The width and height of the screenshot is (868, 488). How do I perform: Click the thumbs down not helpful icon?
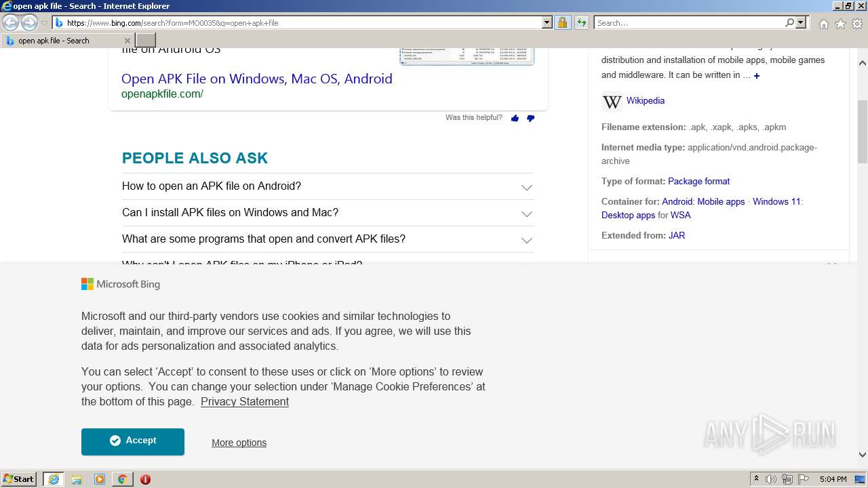pos(530,118)
